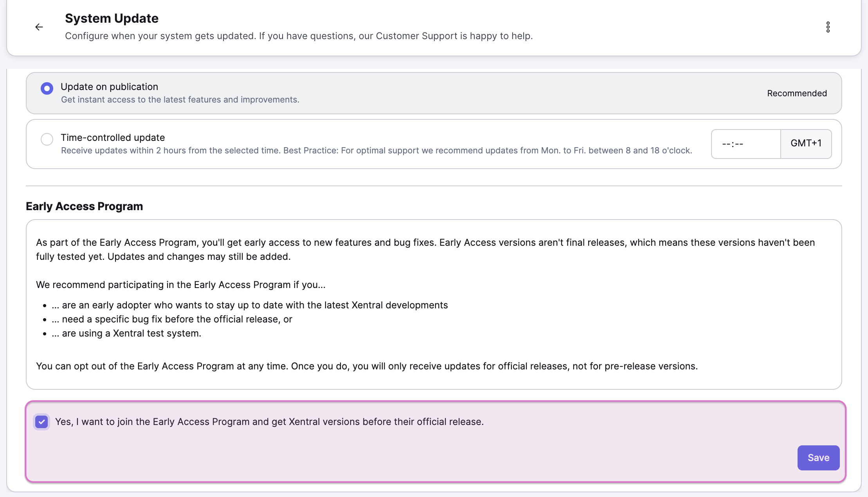
Task: Click the 'Time-controlled update' label text
Action: point(113,138)
